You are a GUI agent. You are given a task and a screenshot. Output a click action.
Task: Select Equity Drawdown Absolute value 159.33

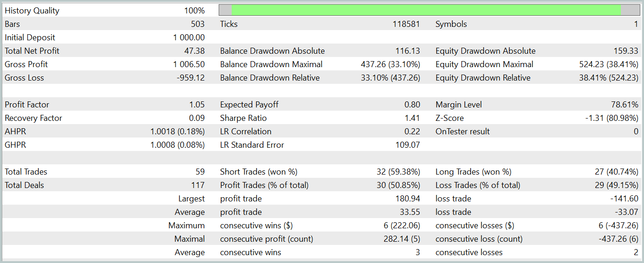(x=626, y=51)
